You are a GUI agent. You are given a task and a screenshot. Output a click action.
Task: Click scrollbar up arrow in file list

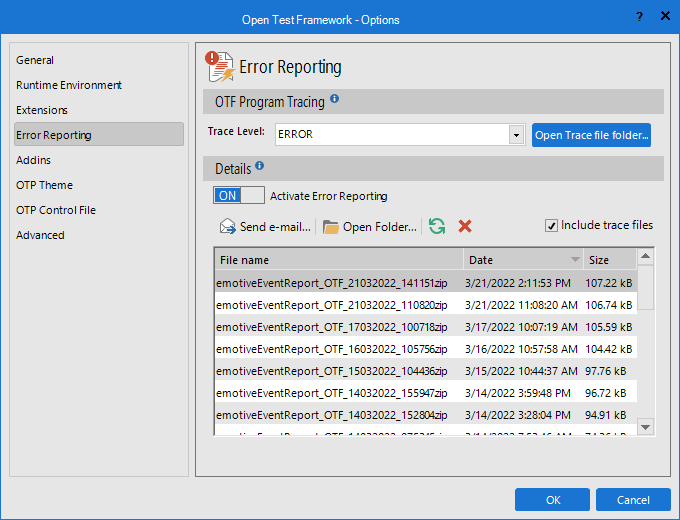tap(645, 256)
